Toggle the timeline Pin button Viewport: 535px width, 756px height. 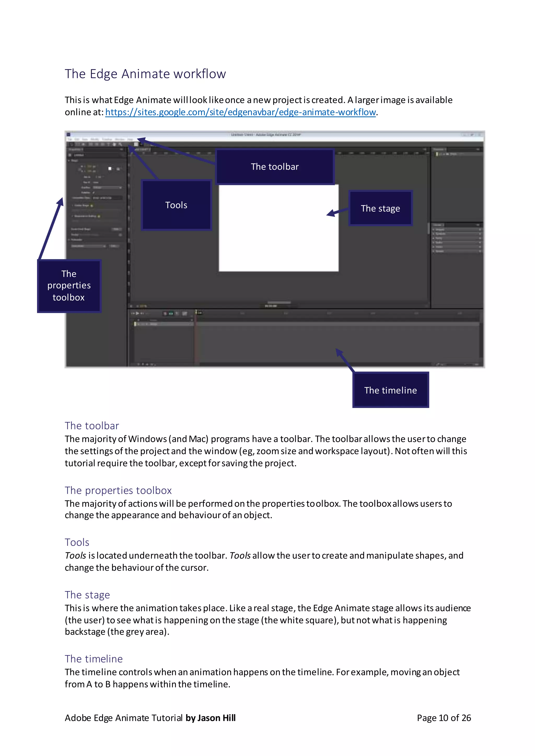(177, 314)
